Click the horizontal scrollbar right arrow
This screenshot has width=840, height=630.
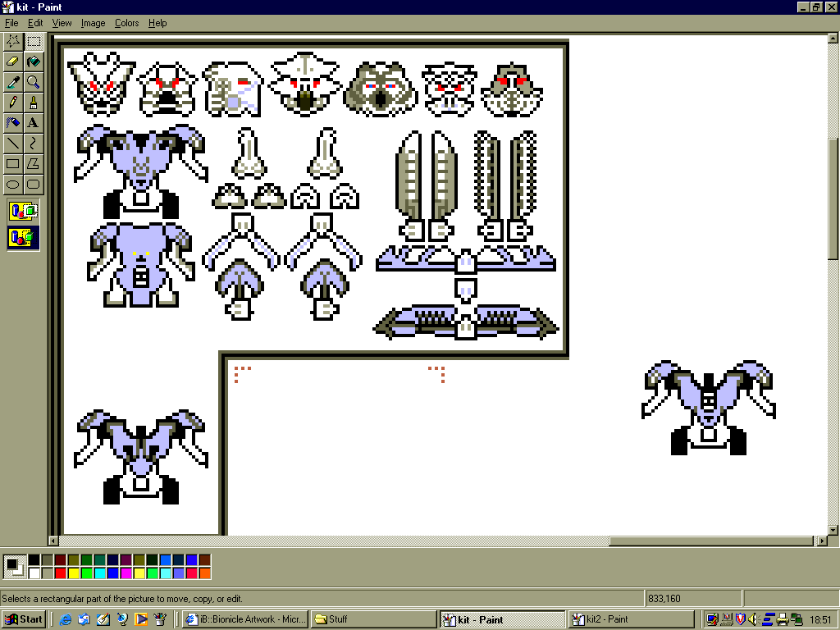pyautogui.click(x=823, y=541)
